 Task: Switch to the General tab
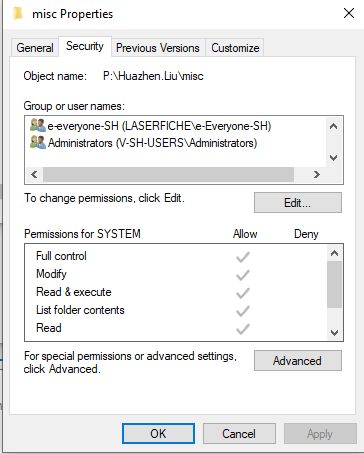pyautogui.click(x=35, y=48)
